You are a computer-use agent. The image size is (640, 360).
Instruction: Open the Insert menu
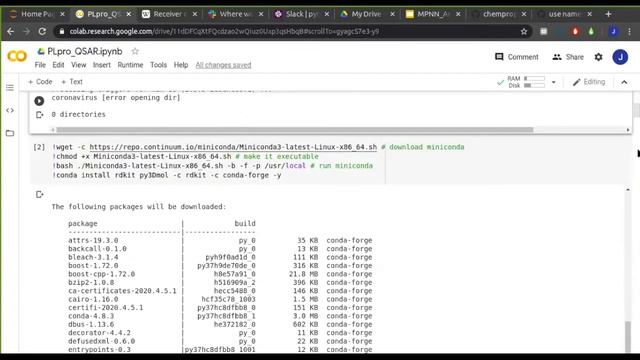click(x=102, y=65)
